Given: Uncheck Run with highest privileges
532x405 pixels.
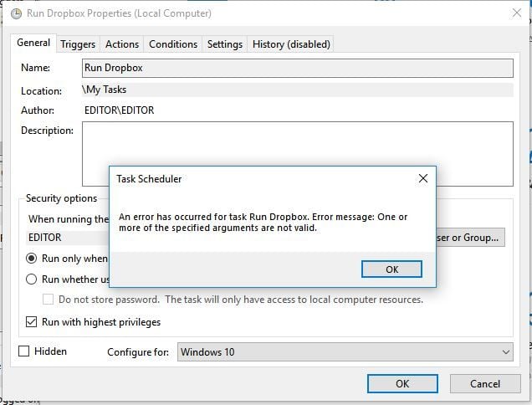Looking at the screenshot, I should point(32,322).
